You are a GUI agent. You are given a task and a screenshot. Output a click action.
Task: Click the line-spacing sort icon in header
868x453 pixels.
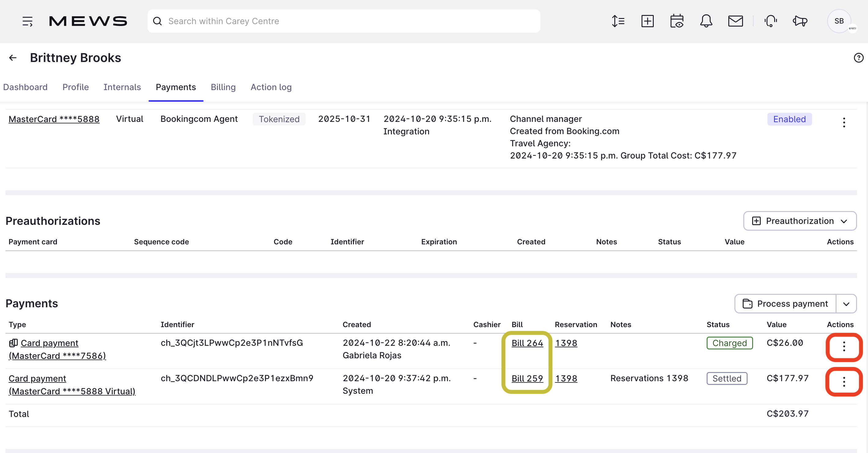(618, 21)
